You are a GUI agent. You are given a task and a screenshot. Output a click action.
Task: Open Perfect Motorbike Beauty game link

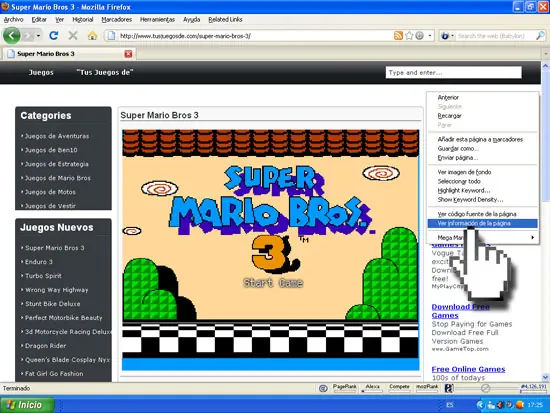(63, 318)
